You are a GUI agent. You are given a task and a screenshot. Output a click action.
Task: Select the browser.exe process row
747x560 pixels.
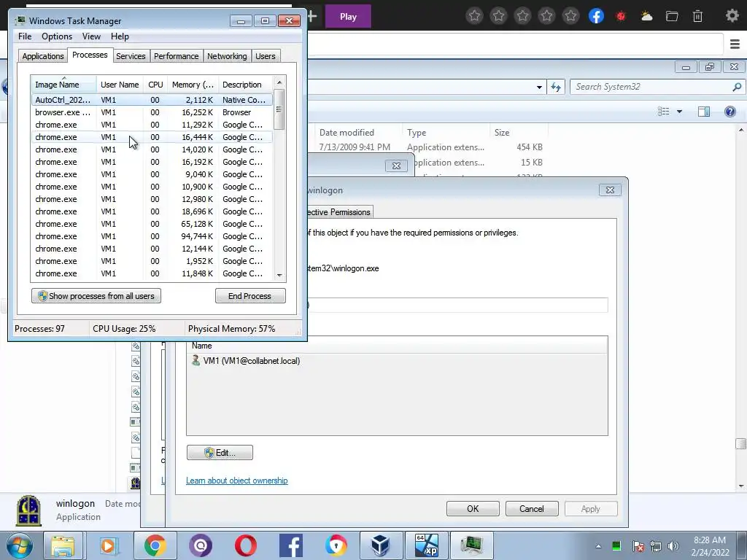152,112
